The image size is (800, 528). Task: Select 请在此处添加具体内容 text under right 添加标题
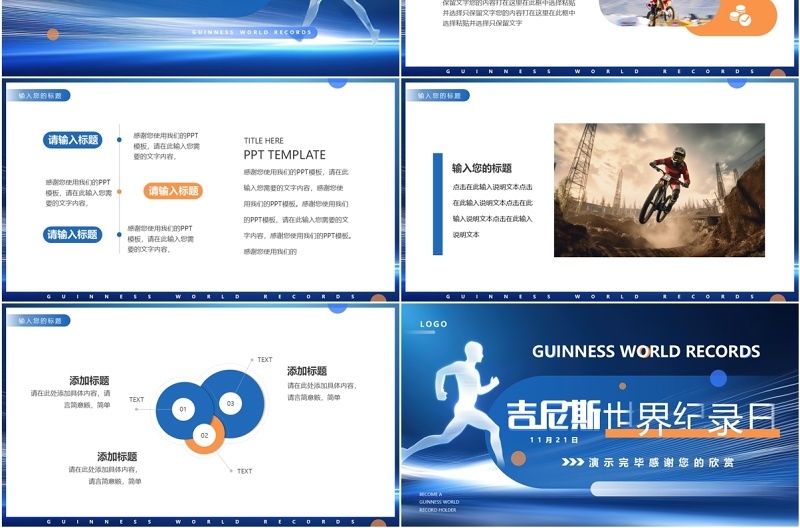point(322,391)
